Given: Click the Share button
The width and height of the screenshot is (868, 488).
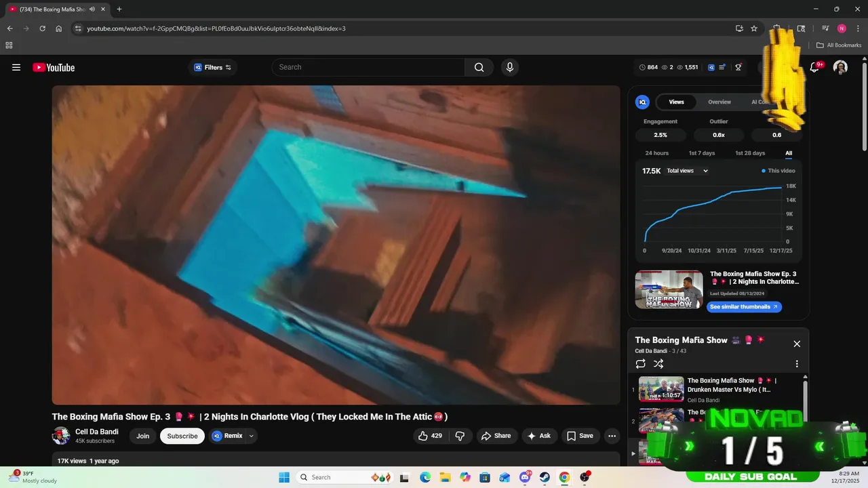Looking at the screenshot, I should click(x=496, y=436).
